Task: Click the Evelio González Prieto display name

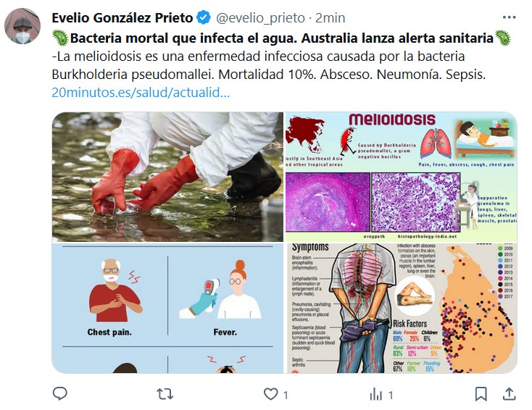Action: (122, 17)
